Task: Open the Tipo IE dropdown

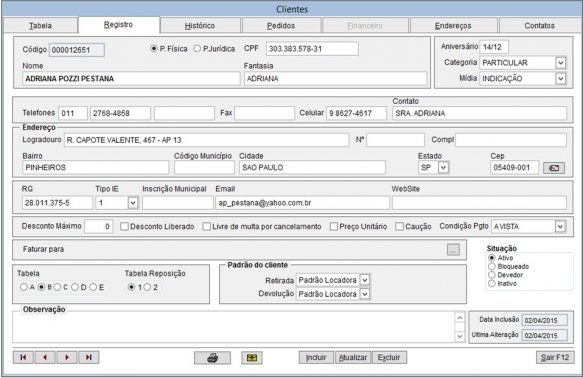Action: (133, 203)
